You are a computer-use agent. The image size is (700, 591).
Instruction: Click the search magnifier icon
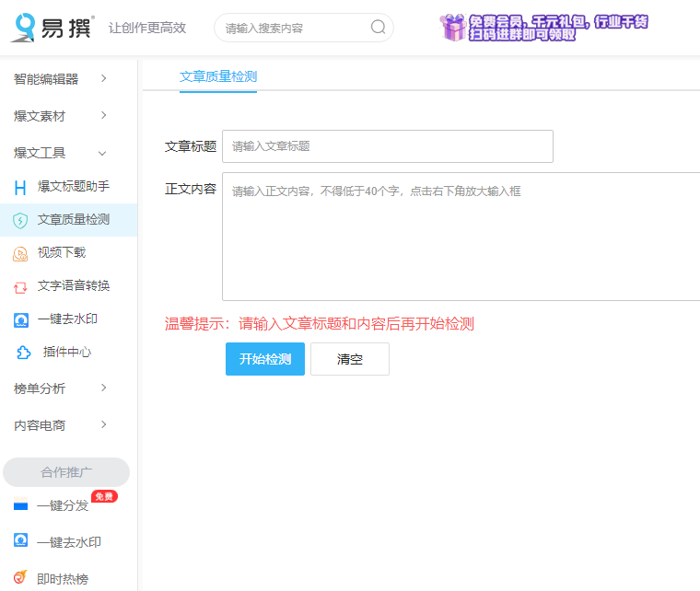(x=378, y=28)
